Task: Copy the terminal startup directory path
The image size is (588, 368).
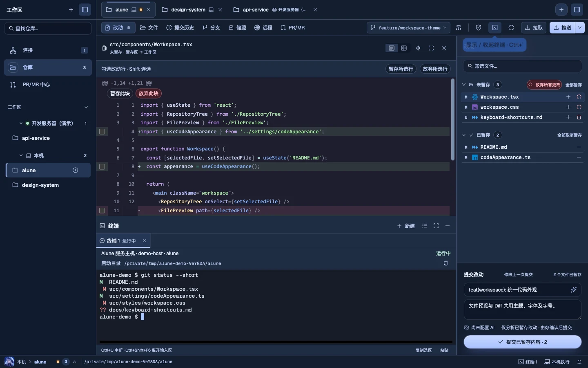Action: pos(446,263)
